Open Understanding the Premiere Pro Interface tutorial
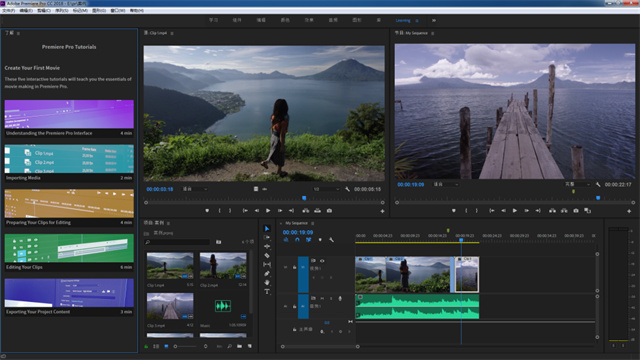Viewport: 640px width, 360px height. 69,118
